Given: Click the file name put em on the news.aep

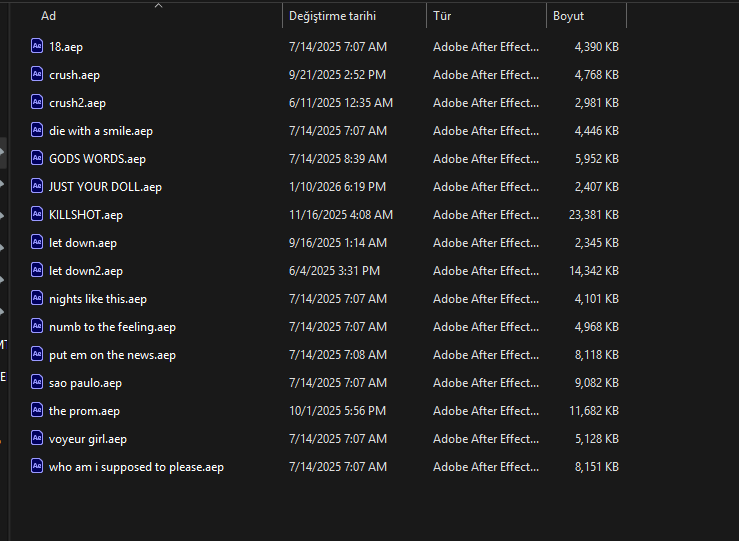Looking at the screenshot, I should (x=112, y=355).
